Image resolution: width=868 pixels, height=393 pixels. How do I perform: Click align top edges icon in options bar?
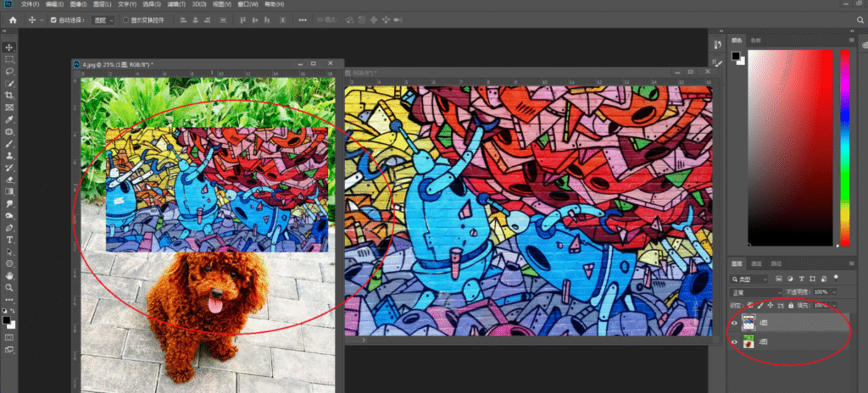pos(242,20)
